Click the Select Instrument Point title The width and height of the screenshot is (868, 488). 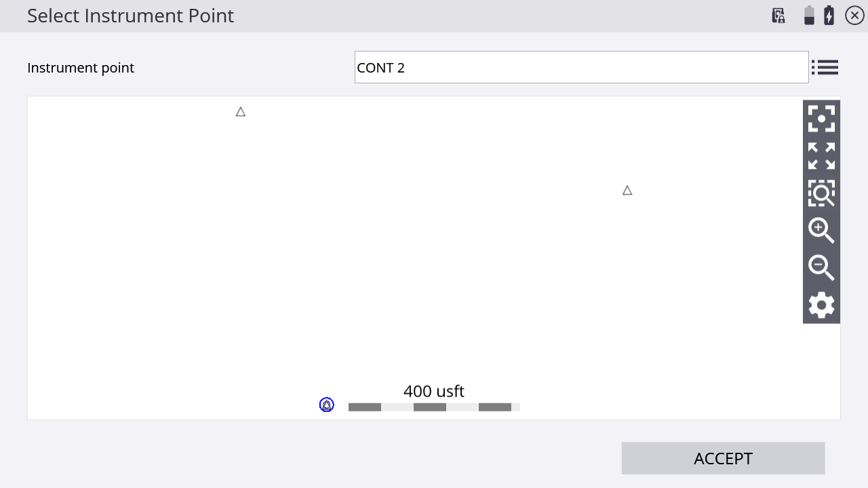[130, 16]
